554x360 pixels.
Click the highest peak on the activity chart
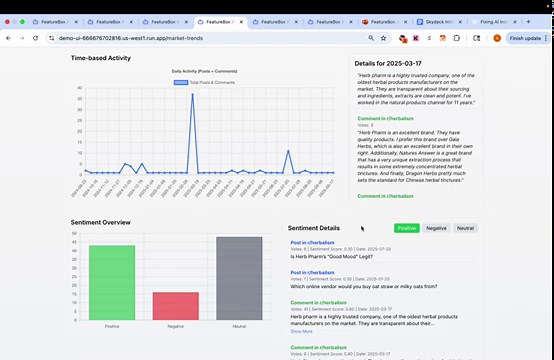pyautogui.click(x=193, y=94)
